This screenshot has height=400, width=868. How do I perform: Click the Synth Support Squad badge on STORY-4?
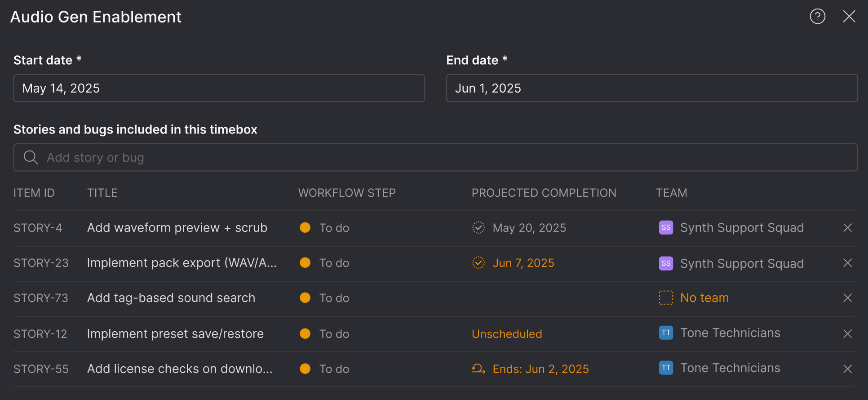[666, 227]
